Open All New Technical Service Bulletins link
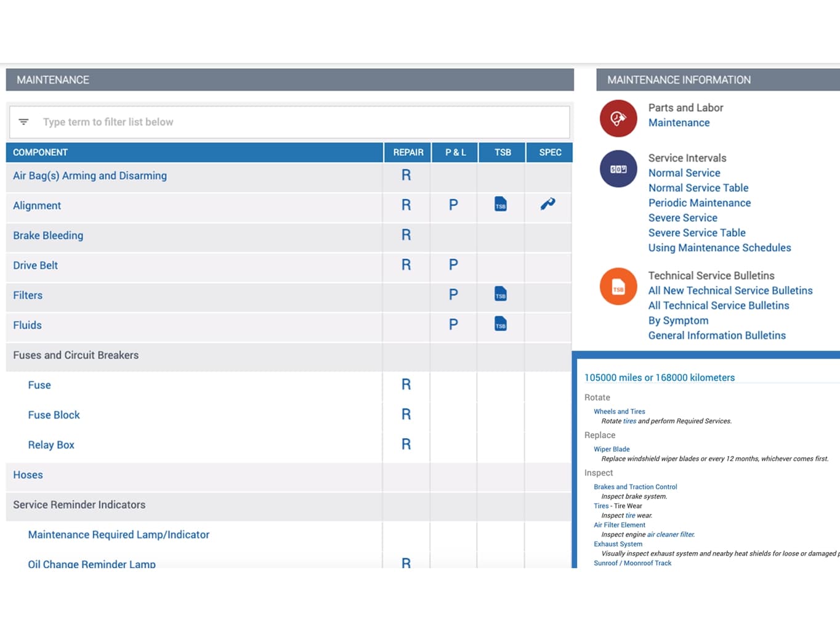The image size is (840, 631). [730, 290]
